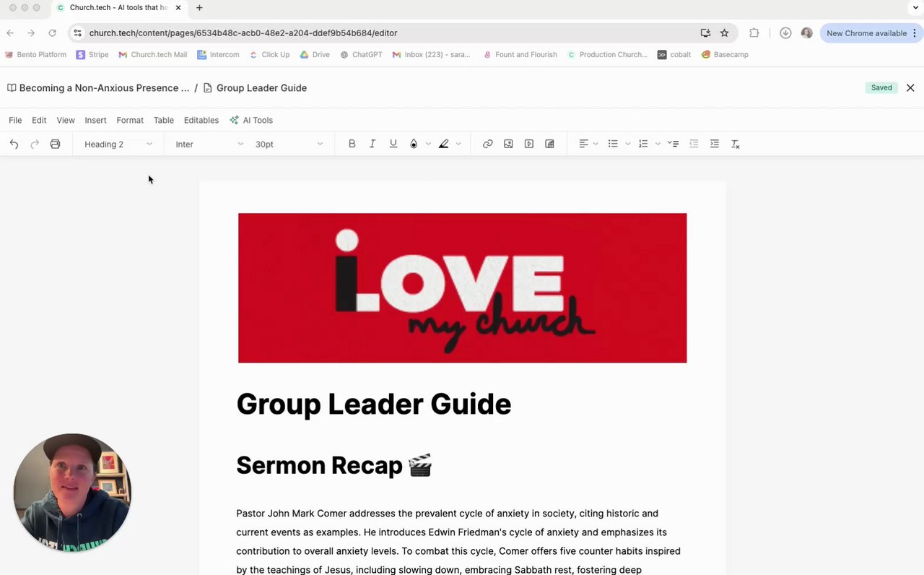Screen dimensions: 924x575
Task: Insert a hyperlink
Action: coord(488,144)
